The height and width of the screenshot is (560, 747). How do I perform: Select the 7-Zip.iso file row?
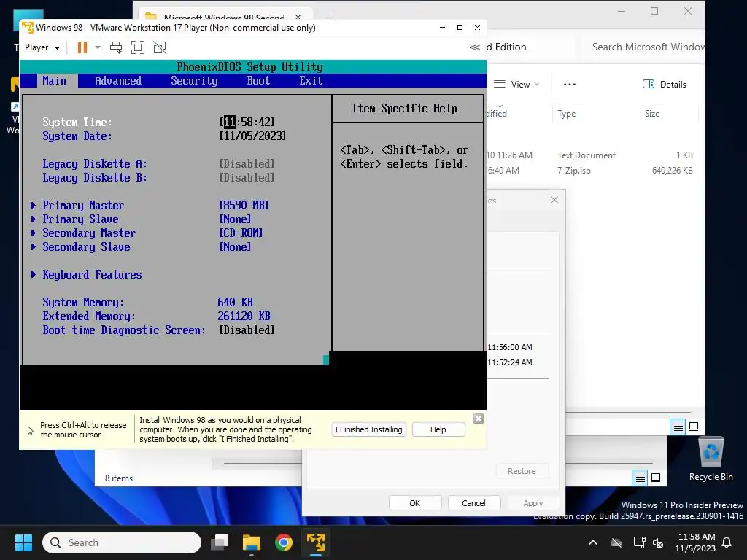coord(591,171)
